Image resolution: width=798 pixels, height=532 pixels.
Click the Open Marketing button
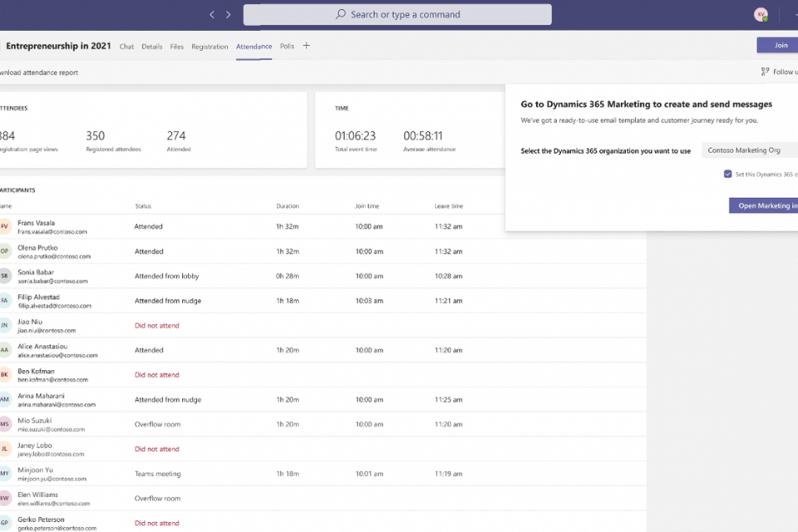point(764,205)
